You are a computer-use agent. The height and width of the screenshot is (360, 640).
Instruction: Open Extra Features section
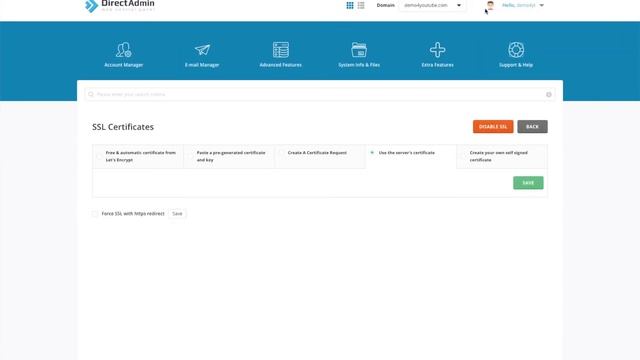pos(438,55)
